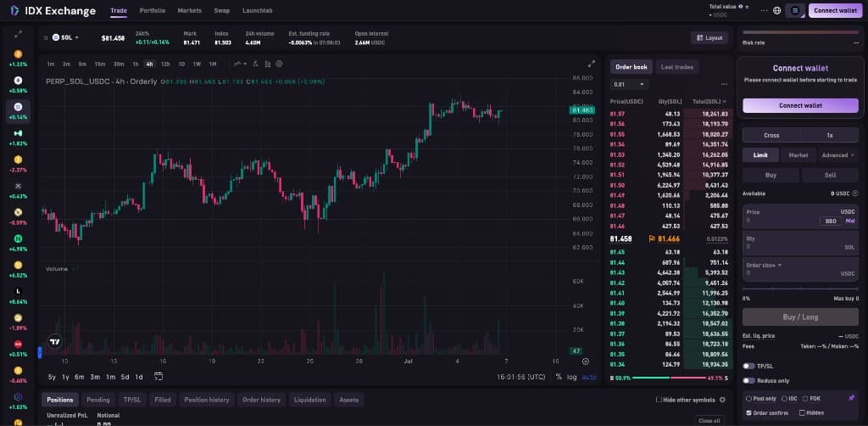Click the purple pin icon in order options

851,398
